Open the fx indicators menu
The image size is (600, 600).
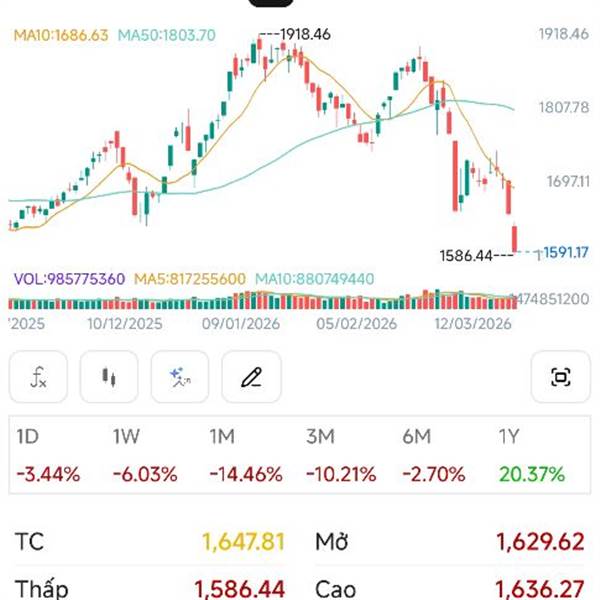pyautogui.click(x=39, y=377)
